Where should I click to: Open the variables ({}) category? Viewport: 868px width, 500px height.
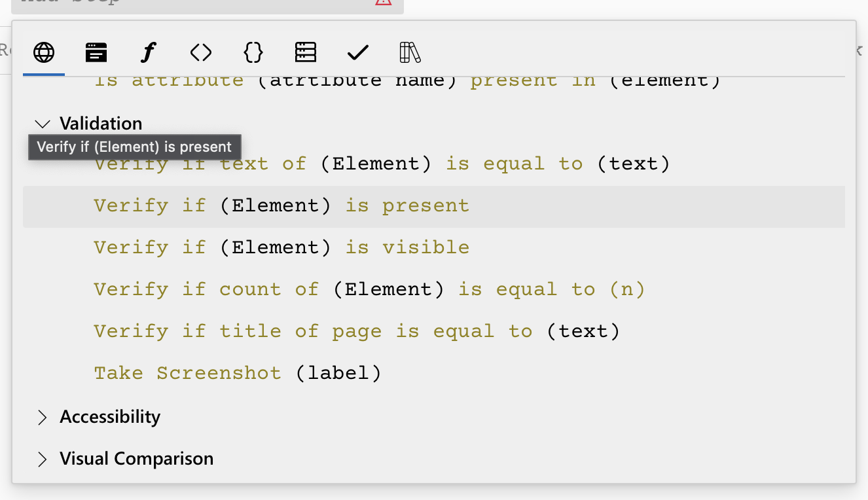253,52
